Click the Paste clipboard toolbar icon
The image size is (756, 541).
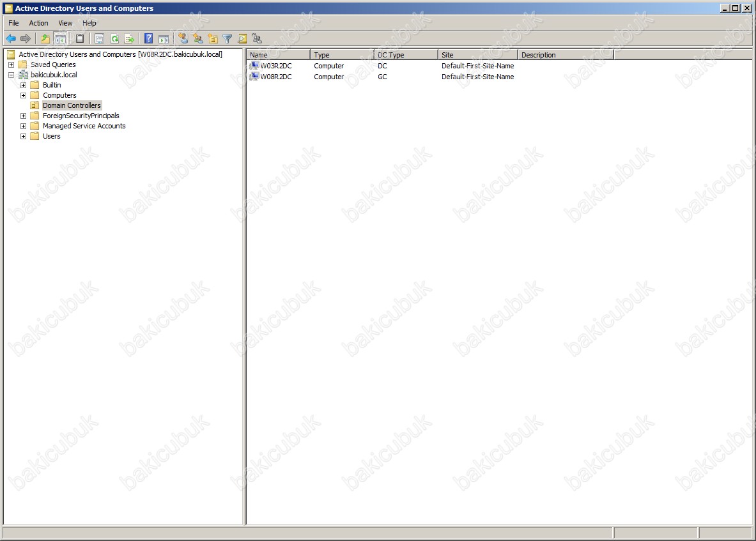(80, 38)
